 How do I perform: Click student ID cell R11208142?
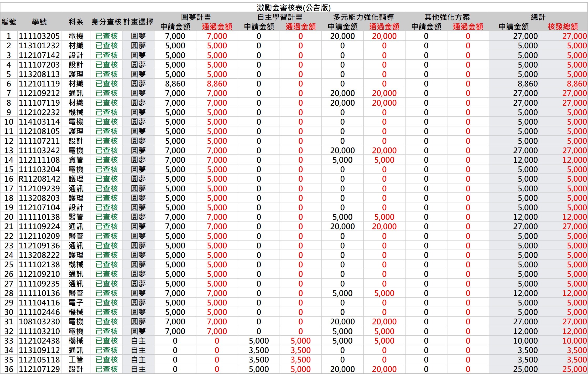(x=39, y=179)
